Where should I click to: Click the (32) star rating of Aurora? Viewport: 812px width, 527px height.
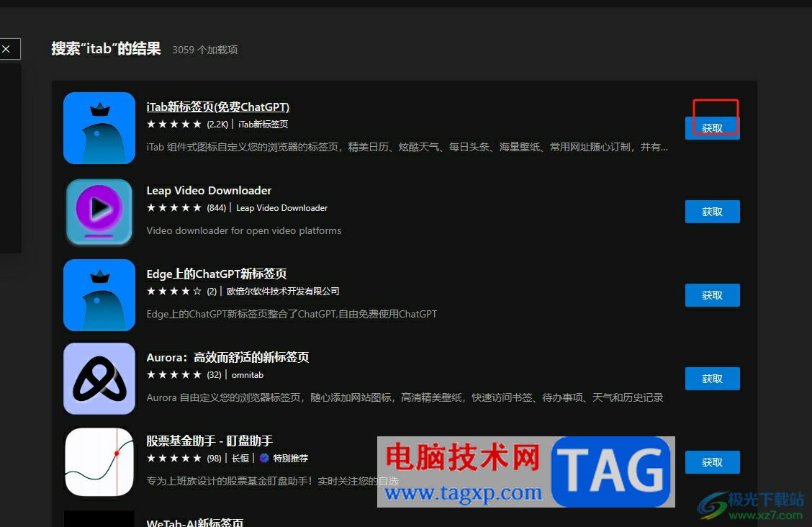coord(184,375)
